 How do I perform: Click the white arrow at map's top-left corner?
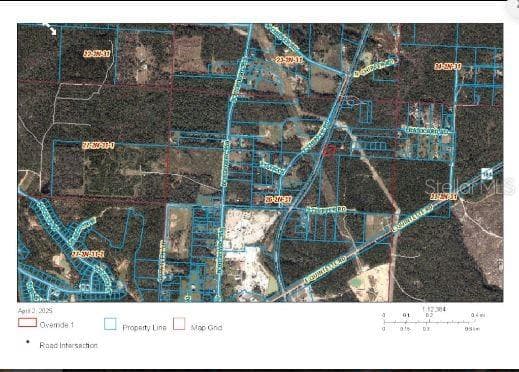[x=51, y=29]
